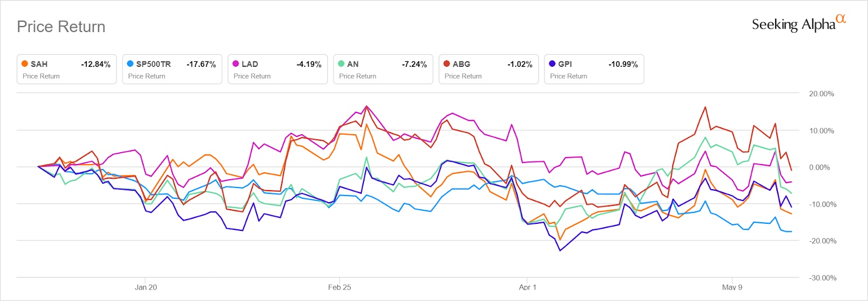
Task: Toggle the LAD legend card
Action: point(277,70)
